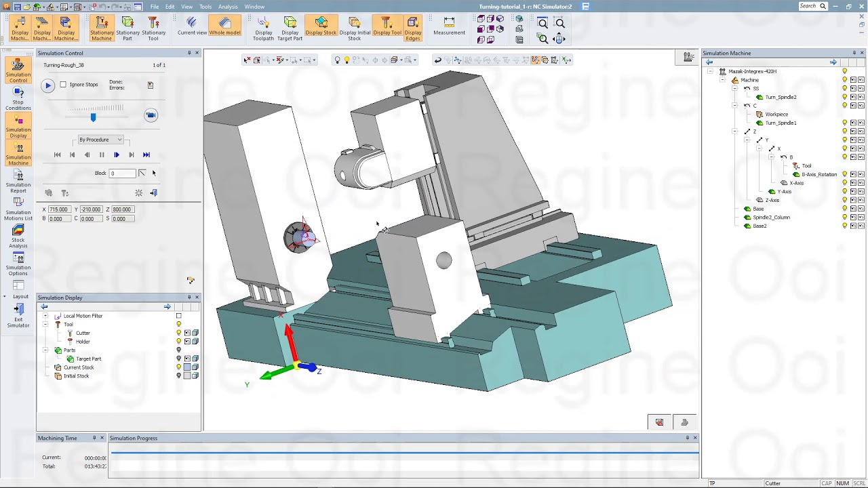Step forward one simulation move
This screenshot has height=488, width=868.
pos(117,155)
